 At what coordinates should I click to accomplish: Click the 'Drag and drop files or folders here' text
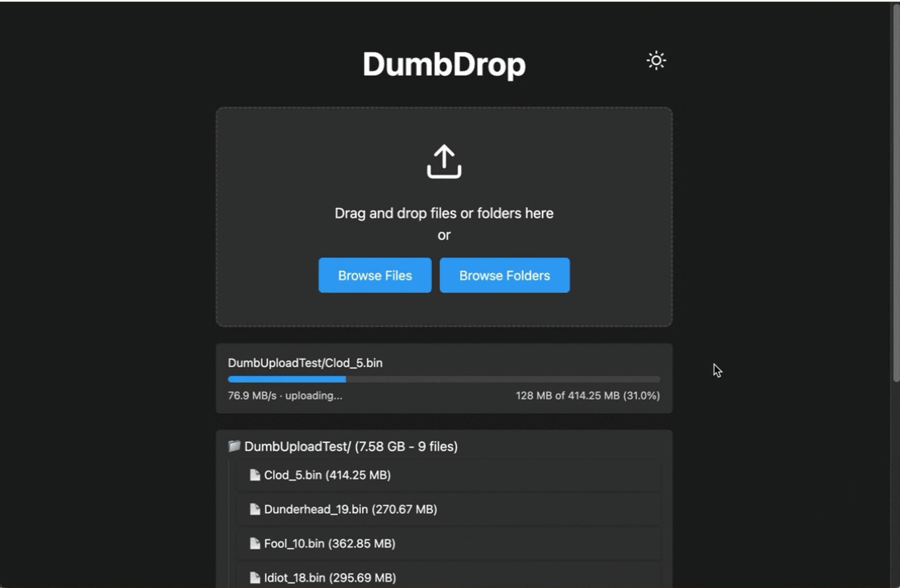tap(444, 213)
